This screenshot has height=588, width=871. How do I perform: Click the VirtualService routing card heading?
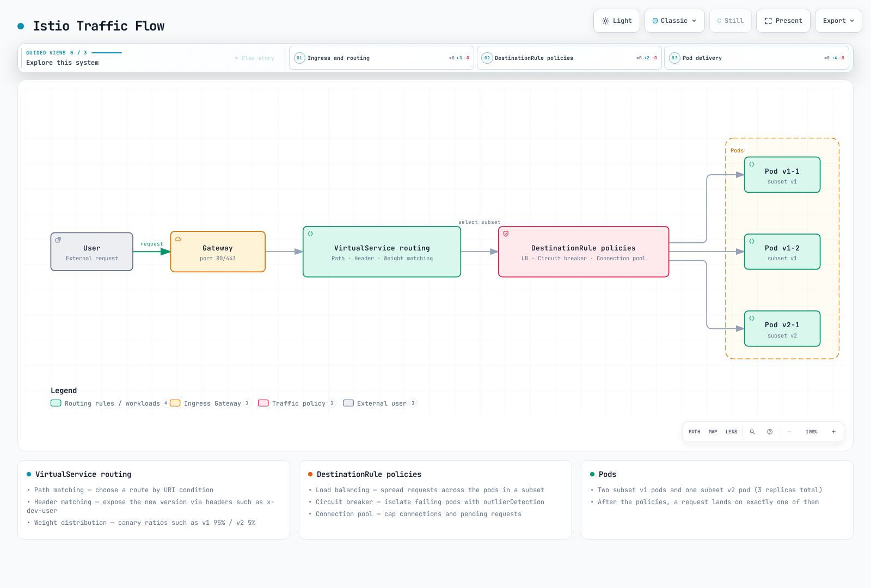click(83, 474)
